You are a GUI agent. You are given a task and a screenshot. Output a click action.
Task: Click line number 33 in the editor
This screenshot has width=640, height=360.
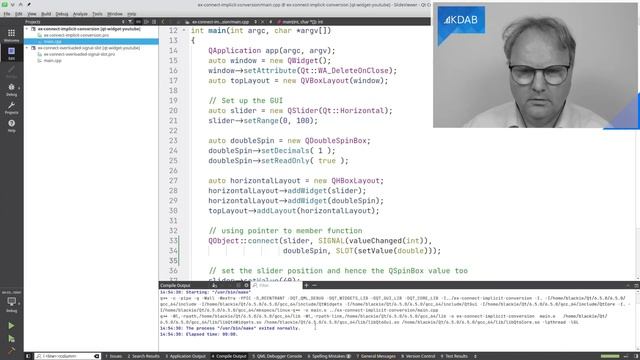click(x=173, y=241)
